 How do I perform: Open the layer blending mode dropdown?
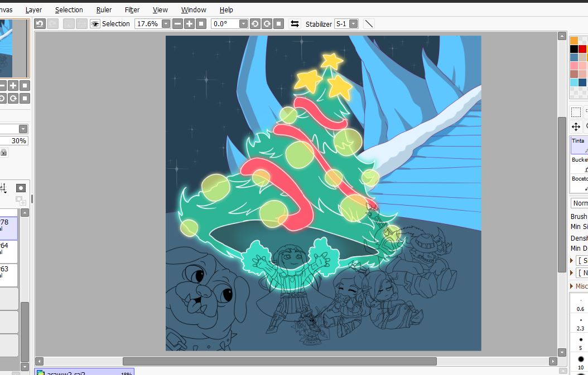23,129
